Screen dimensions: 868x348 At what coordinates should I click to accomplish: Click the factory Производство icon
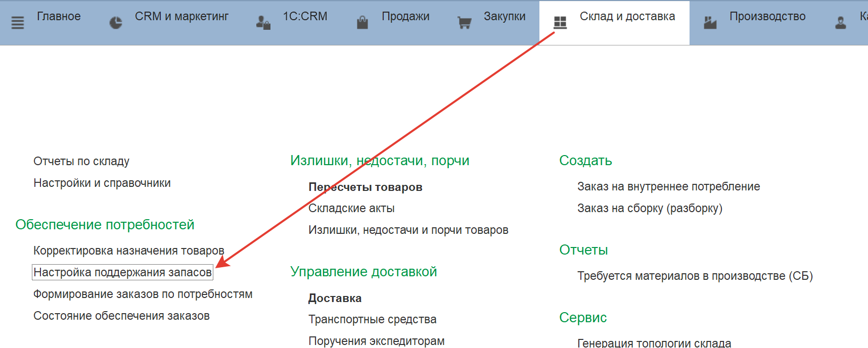[x=710, y=23]
